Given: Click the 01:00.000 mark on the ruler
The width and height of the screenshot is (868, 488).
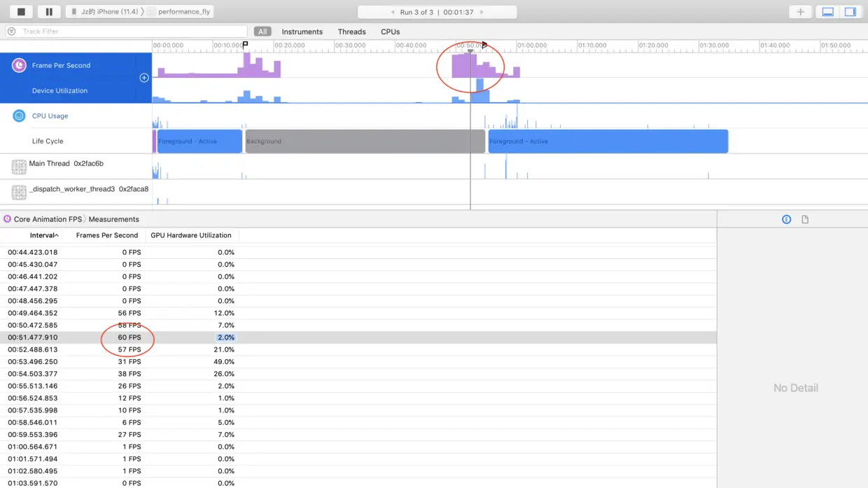Looking at the screenshot, I should (532, 46).
